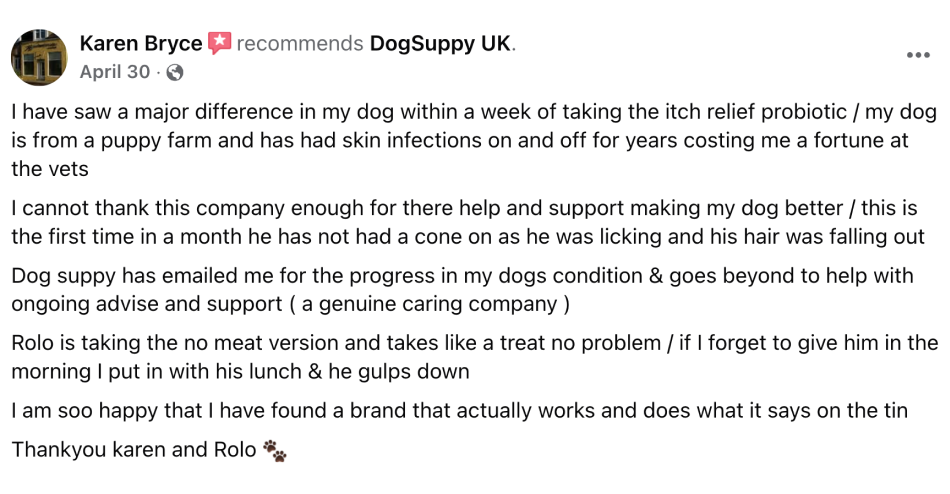Viewport: 950px width, 494px height.
Task: Click the word "recommends" in header
Action: [300, 43]
